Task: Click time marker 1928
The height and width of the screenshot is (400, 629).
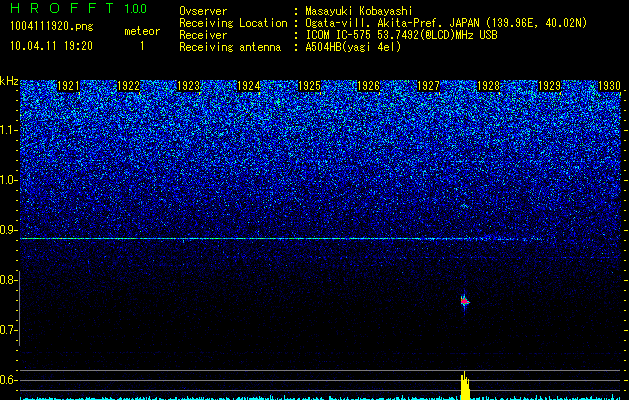Action: [x=489, y=86]
